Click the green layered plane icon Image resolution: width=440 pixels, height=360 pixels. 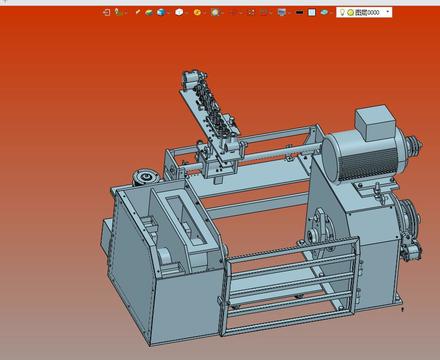click(x=149, y=12)
